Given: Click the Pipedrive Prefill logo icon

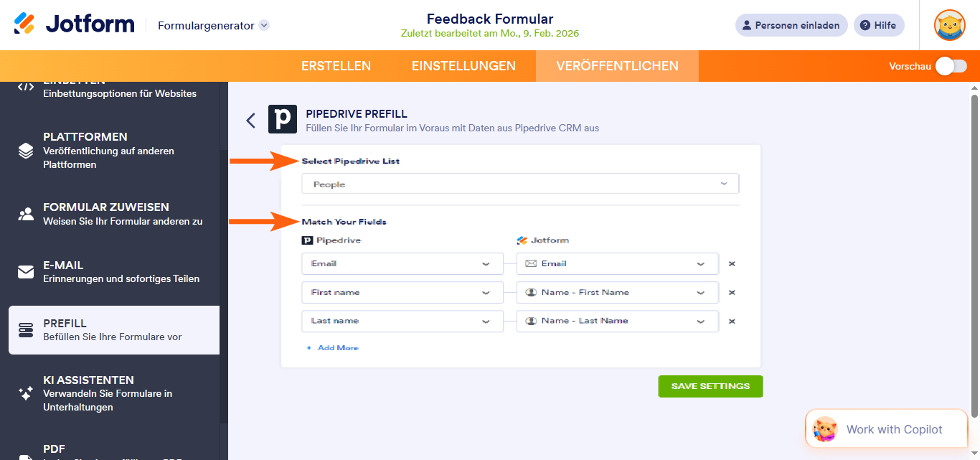Looking at the screenshot, I should click(x=283, y=119).
